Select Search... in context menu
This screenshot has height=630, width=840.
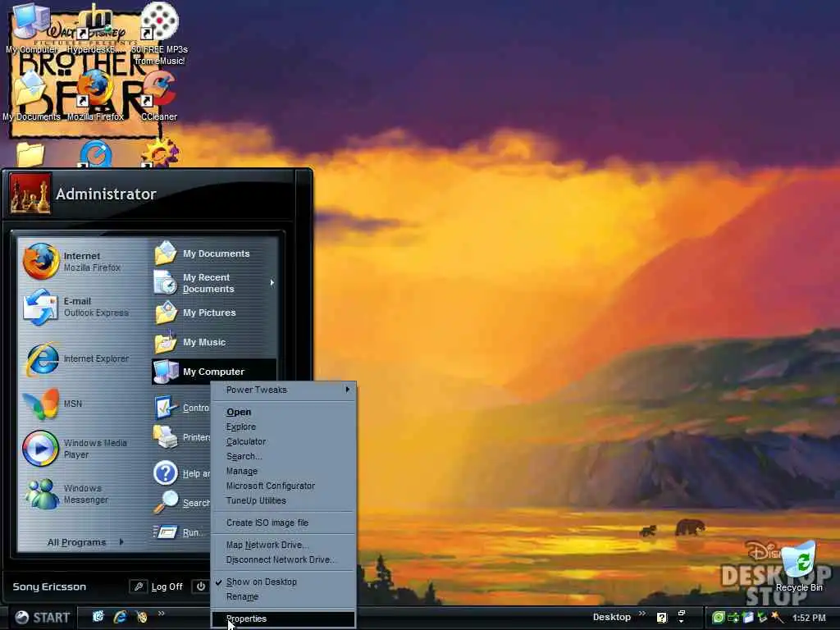click(283, 456)
